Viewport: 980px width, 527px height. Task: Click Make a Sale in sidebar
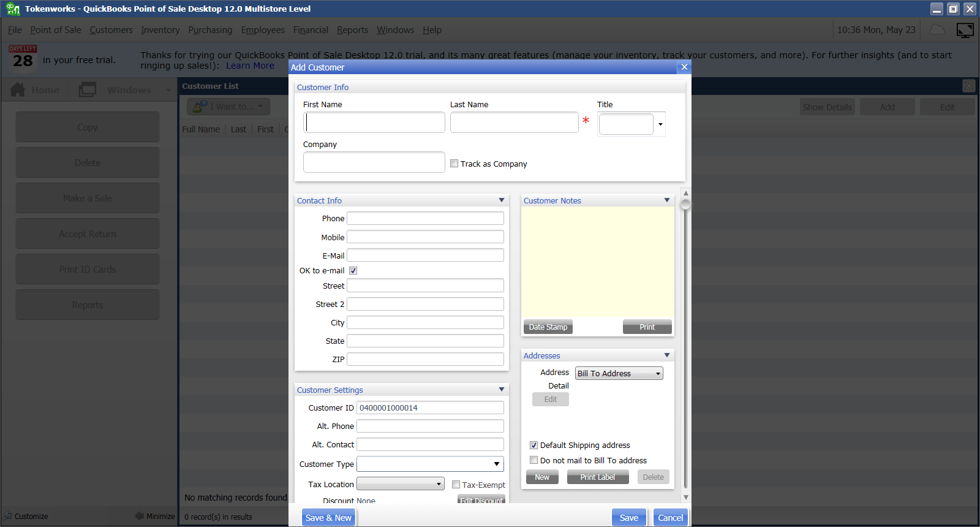88,198
